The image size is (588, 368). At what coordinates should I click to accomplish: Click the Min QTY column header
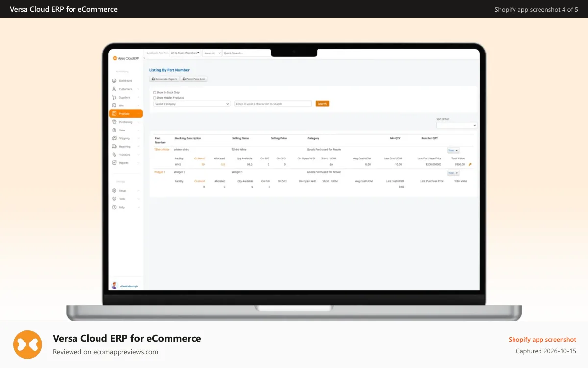coord(395,138)
